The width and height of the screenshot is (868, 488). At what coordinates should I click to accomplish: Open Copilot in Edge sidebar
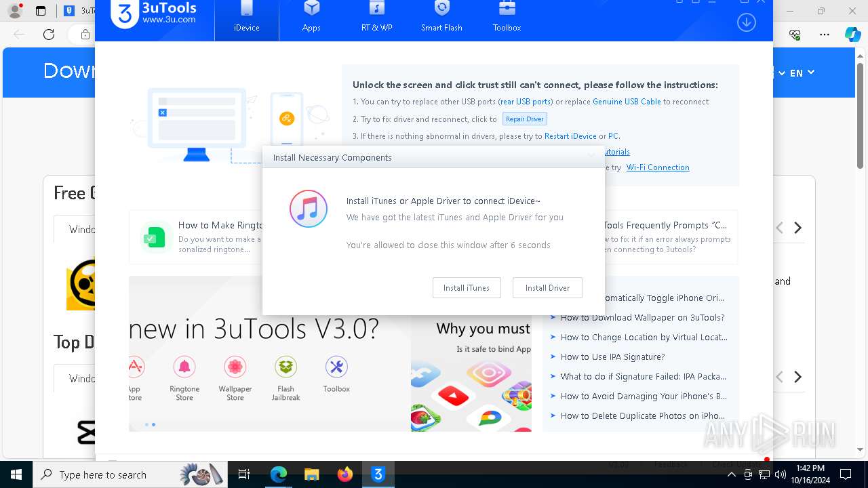click(852, 35)
